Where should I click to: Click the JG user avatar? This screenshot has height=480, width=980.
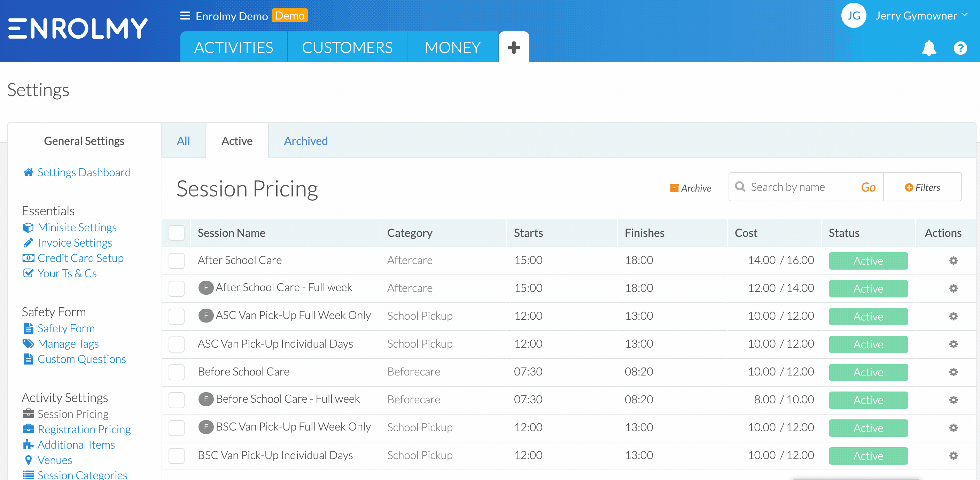point(854,15)
